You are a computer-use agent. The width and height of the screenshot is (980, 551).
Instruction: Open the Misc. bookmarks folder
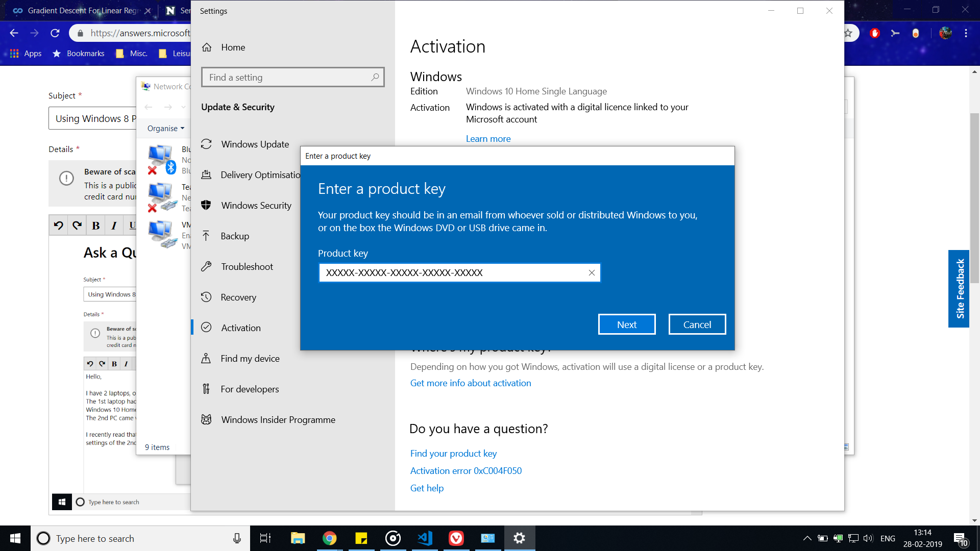click(x=132, y=54)
